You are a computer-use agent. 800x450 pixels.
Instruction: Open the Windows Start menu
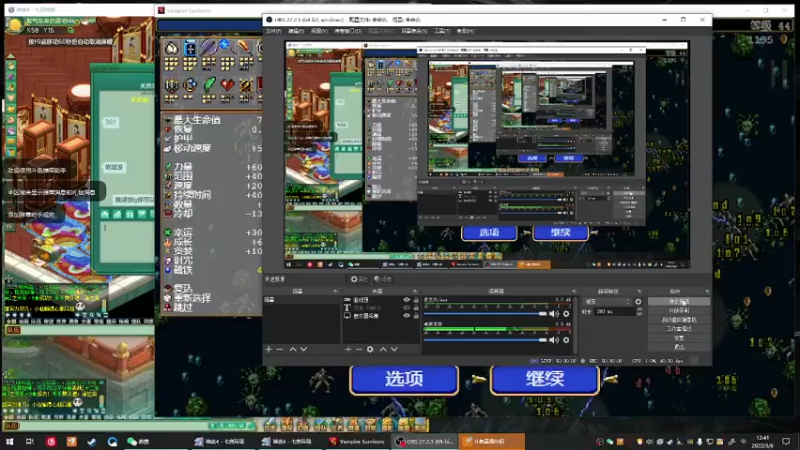(x=10, y=441)
